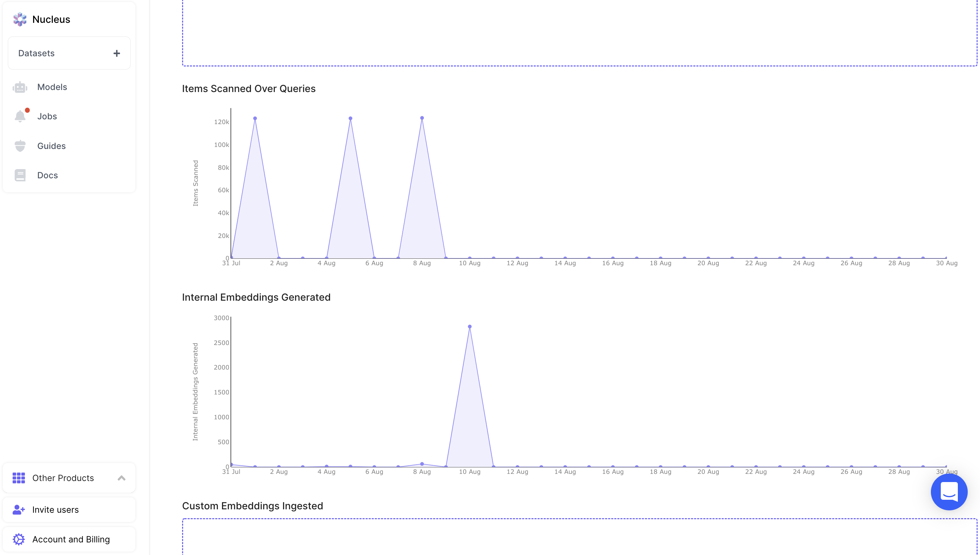Click the Guides acorn icon
The image size is (980, 555).
(20, 146)
